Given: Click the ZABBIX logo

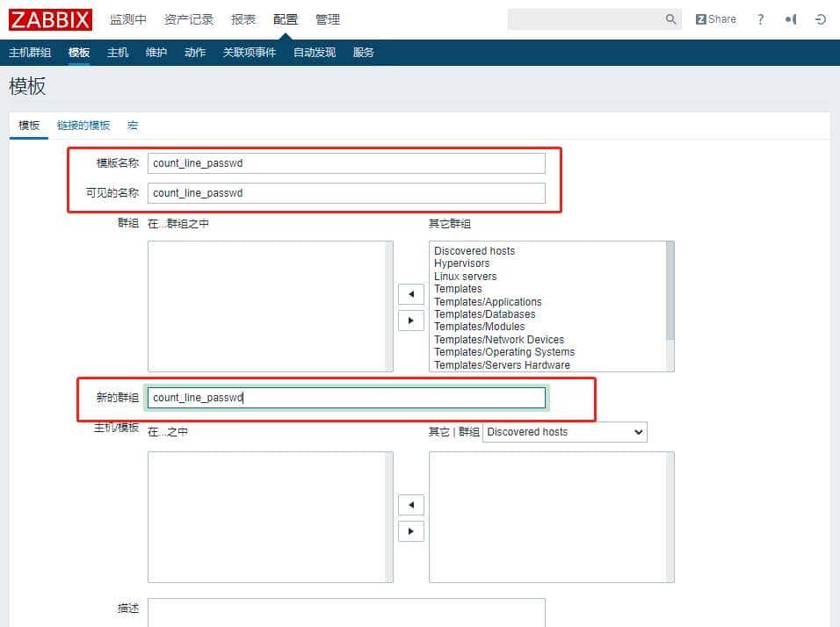Looking at the screenshot, I should click(x=50, y=19).
